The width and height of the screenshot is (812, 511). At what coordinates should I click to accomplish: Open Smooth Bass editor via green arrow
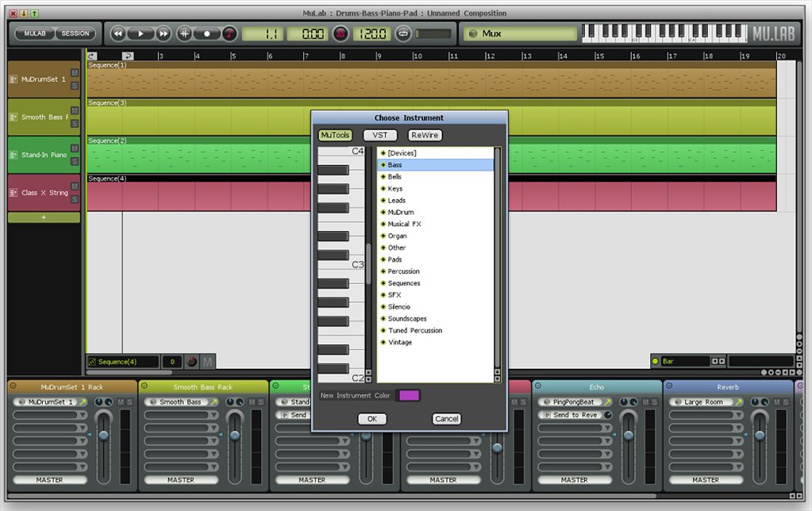[214, 401]
